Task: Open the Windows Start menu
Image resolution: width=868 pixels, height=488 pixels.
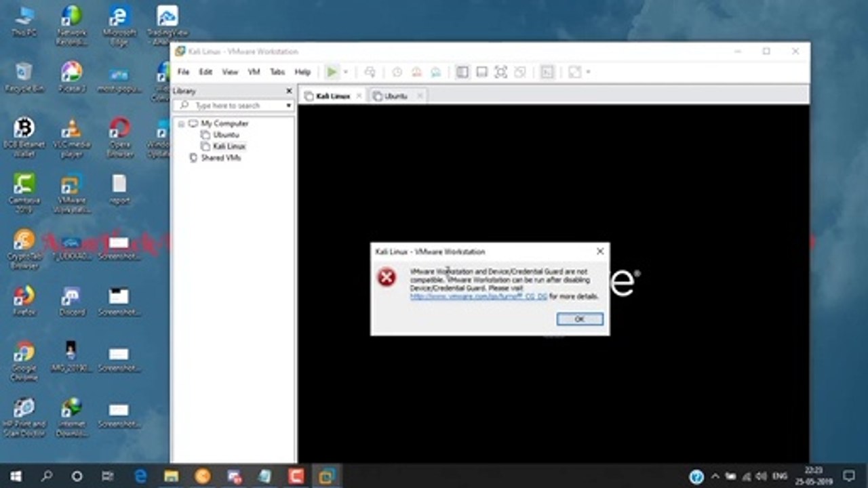Action: (x=15, y=476)
